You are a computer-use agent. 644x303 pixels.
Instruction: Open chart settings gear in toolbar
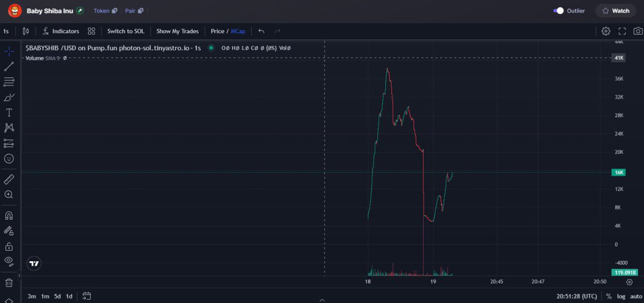pyautogui.click(x=606, y=31)
